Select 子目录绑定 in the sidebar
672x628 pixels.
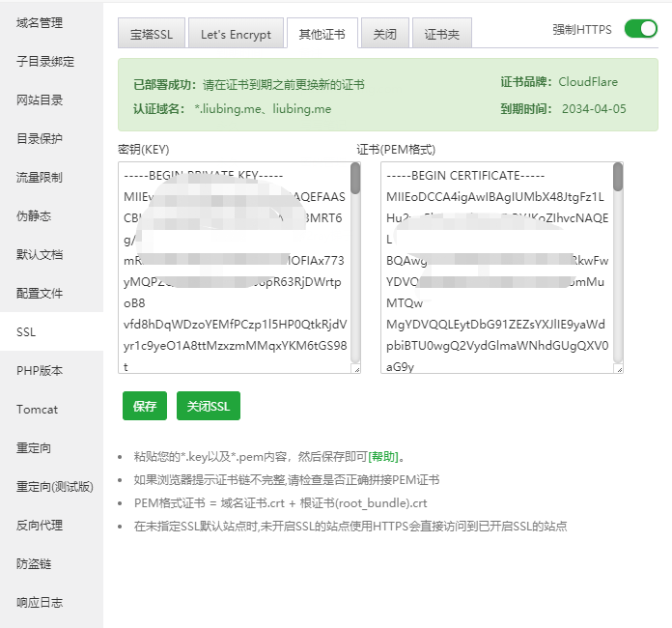[45, 61]
